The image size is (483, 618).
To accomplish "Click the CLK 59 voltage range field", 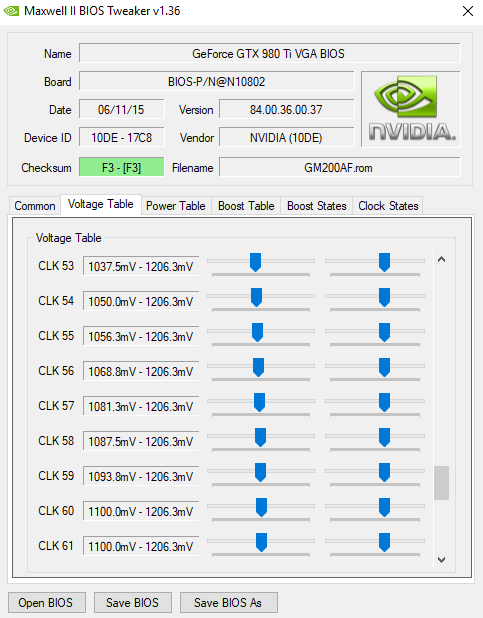I will pyautogui.click(x=141, y=477).
